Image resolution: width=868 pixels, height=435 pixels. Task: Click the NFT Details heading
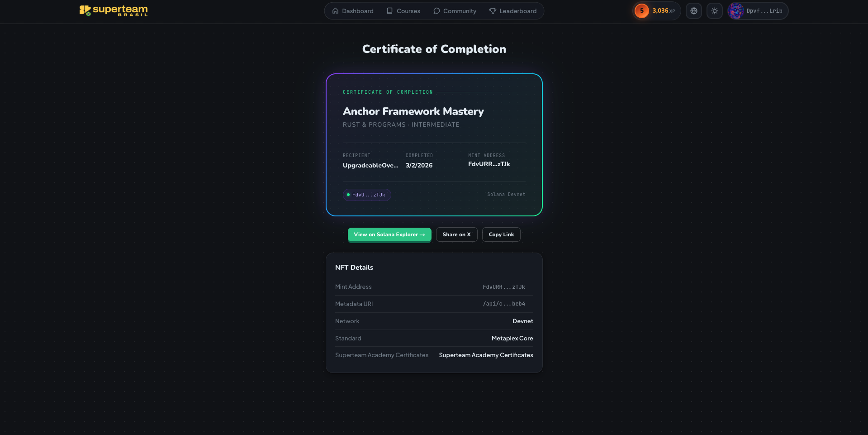pyautogui.click(x=354, y=268)
